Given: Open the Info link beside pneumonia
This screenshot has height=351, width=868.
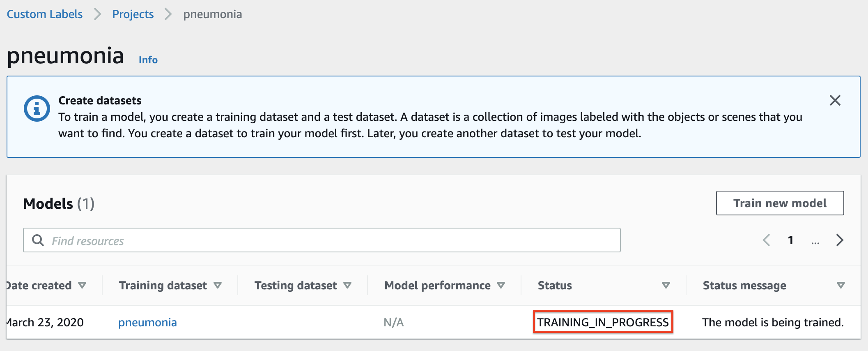Looking at the screenshot, I should [x=148, y=60].
